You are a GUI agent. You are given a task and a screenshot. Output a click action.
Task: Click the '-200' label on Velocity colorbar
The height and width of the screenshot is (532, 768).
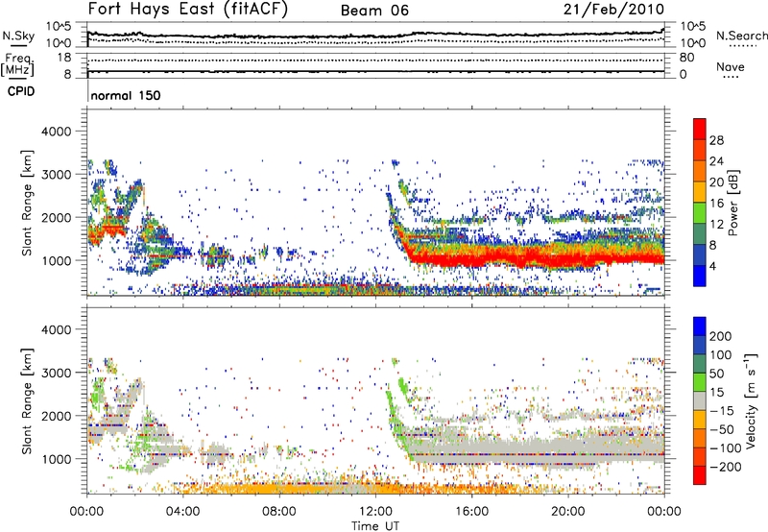pyautogui.click(x=725, y=467)
